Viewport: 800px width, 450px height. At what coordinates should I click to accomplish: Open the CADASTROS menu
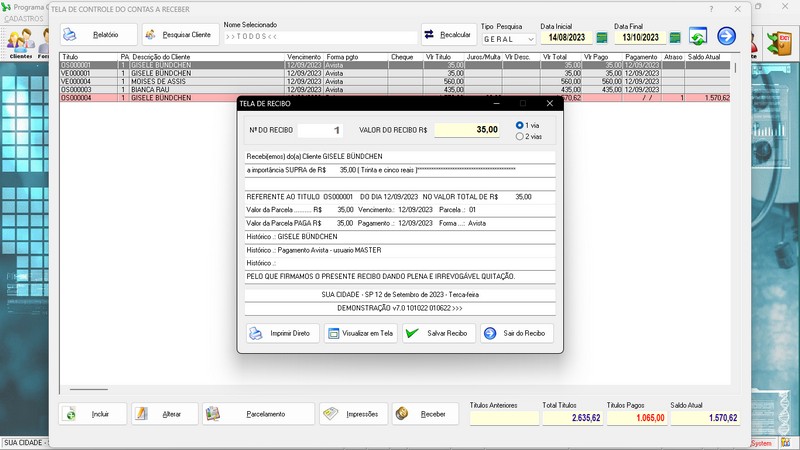click(23, 18)
